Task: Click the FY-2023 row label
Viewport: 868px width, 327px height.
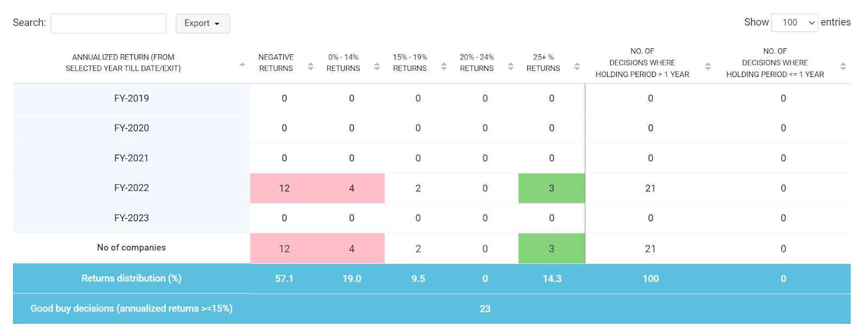Action: [131, 218]
